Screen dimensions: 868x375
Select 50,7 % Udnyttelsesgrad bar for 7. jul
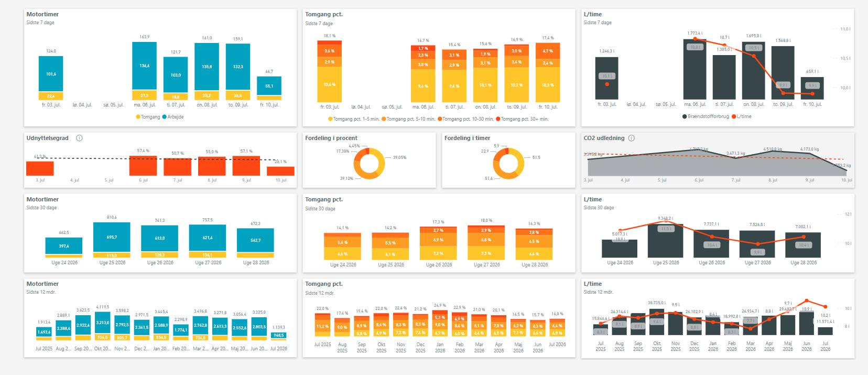click(177, 167)
